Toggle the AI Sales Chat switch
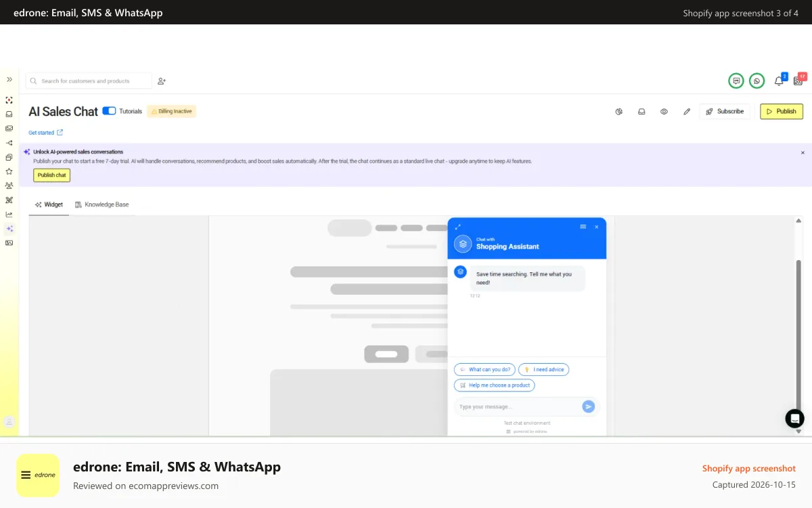This screenshot has width=812, height=508. click(109, 111)
